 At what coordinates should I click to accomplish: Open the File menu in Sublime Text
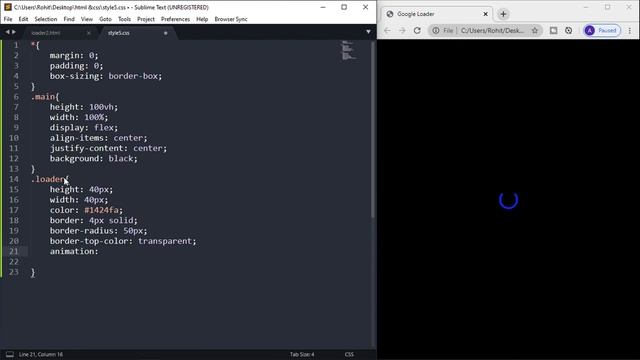point(8,19)
